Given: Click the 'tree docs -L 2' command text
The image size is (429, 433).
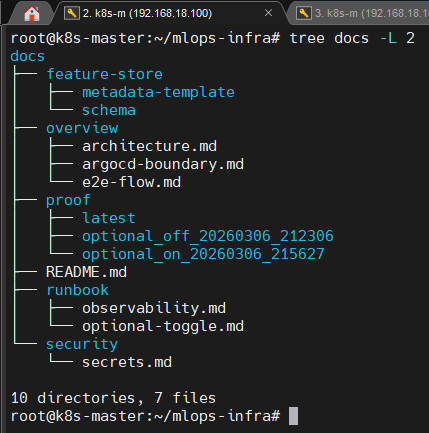Looking at the screenshot, I should coord(352,38).
